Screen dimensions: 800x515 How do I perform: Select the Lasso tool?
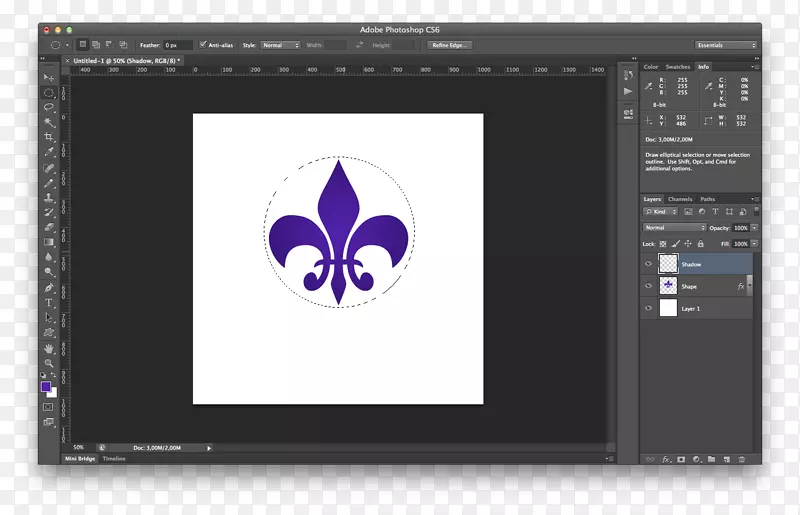[48, 107]
